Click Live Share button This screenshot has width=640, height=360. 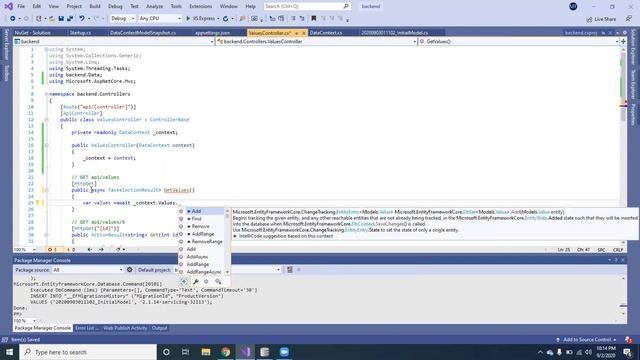click(602, 19)
